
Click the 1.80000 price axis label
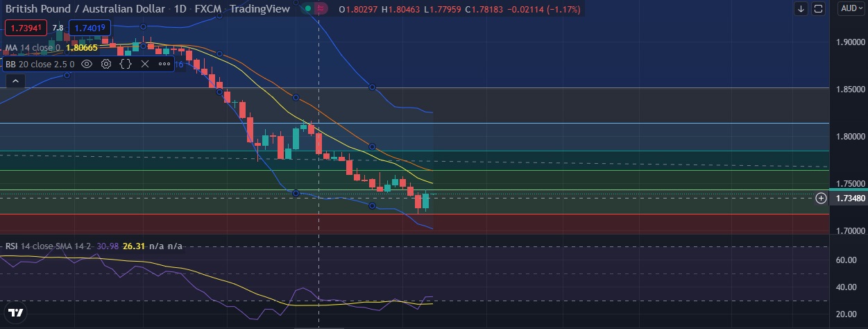coord(851,137)
